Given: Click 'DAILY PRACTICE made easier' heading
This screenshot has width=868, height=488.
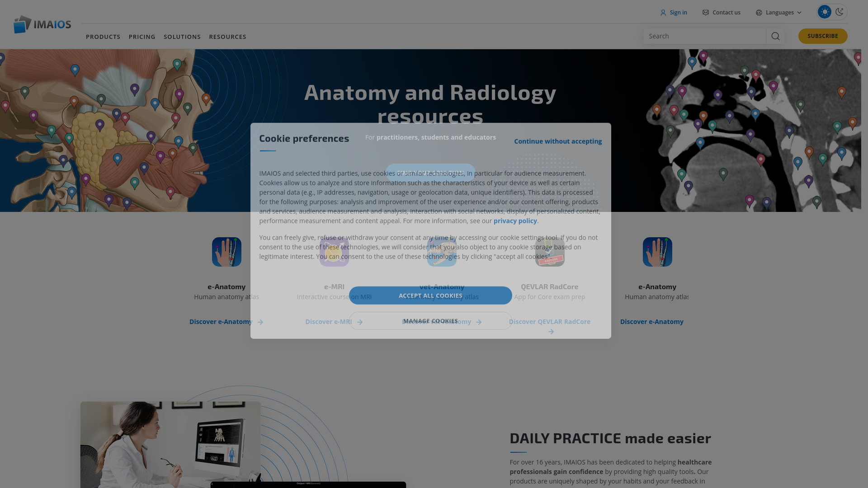Looking at the screenshot, I should (x=610, y=438).
